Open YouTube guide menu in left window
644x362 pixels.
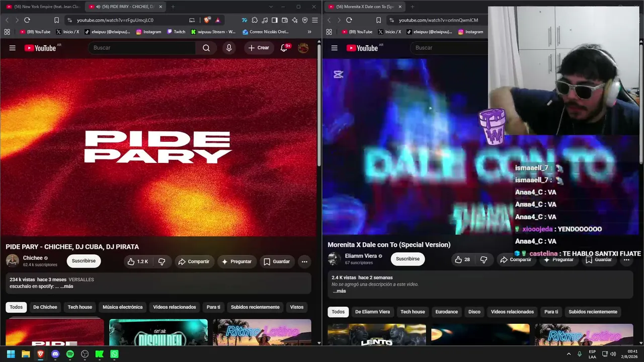tap(13, 48)
